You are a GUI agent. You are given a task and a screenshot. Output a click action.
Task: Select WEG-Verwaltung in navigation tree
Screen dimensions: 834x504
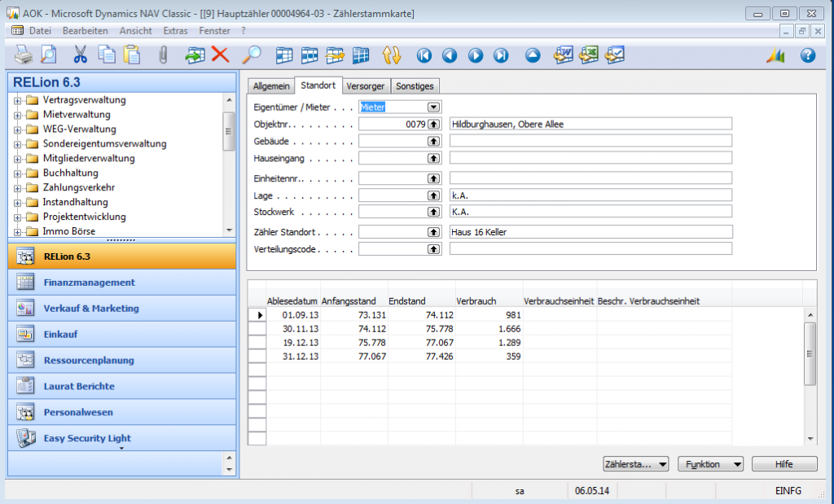click(79, 129)
